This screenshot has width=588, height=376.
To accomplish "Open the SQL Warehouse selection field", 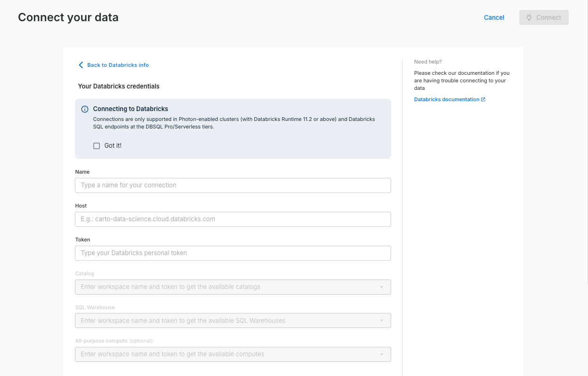I will tap(226, 321).
